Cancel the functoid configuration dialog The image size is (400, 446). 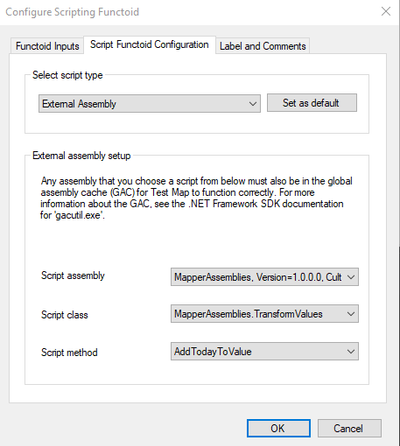pos(349,428)
